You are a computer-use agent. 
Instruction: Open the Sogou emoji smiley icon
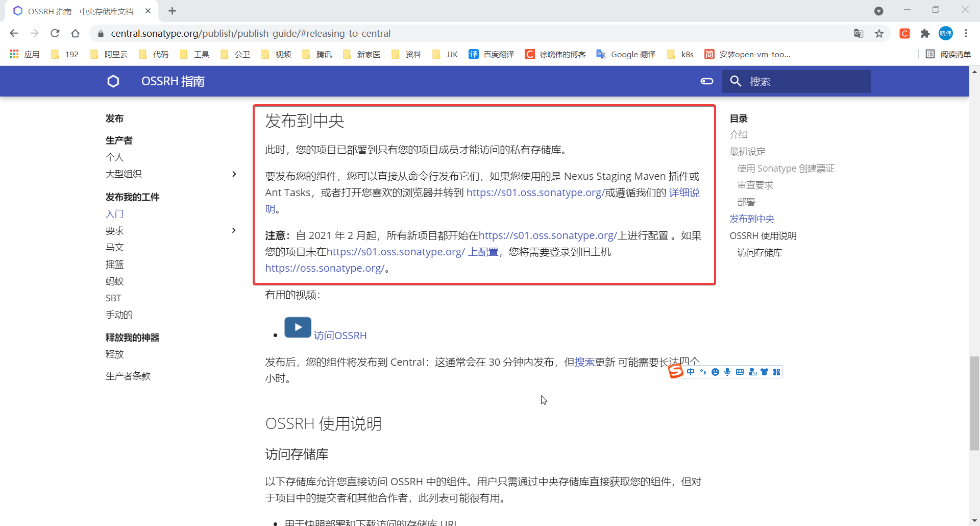(715, 372)
